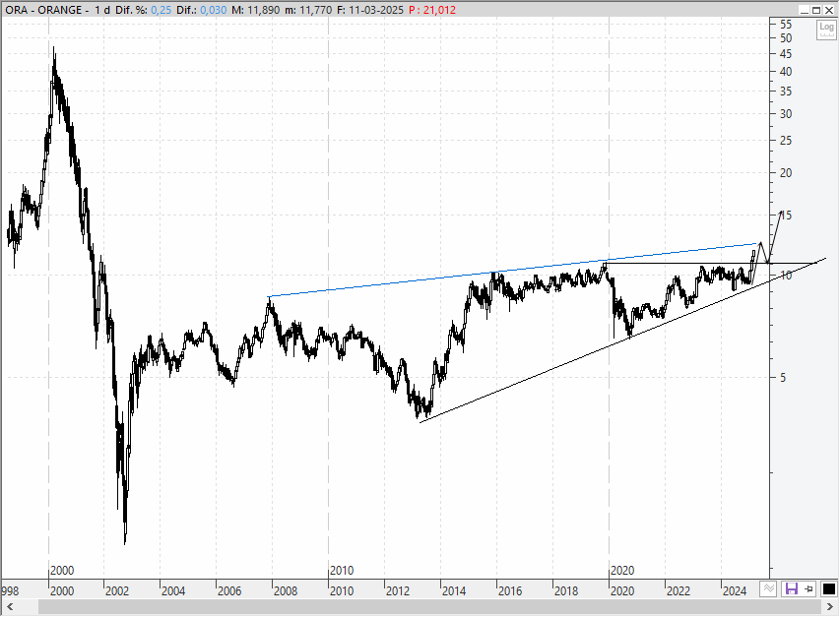Click the 1 d timeframe label
This screenshot has height=617, width=840.
click(102, 10)
